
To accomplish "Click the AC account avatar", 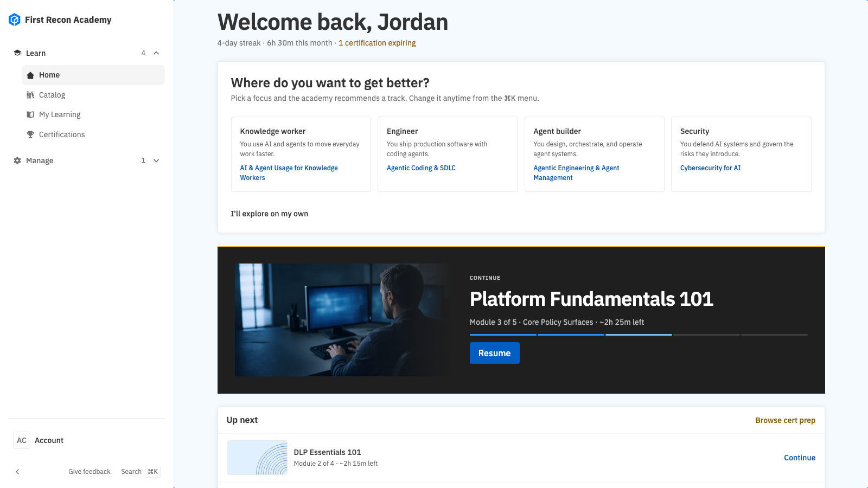I will [22, 440].
